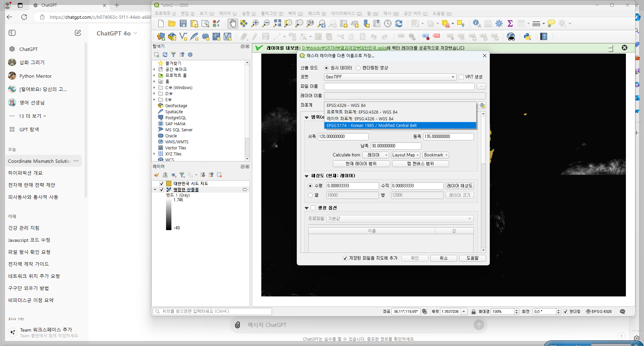The width and height of the screenshot is (644, 346).
Task: Save the project with floppy disk icon
Action: click(183, 23)
